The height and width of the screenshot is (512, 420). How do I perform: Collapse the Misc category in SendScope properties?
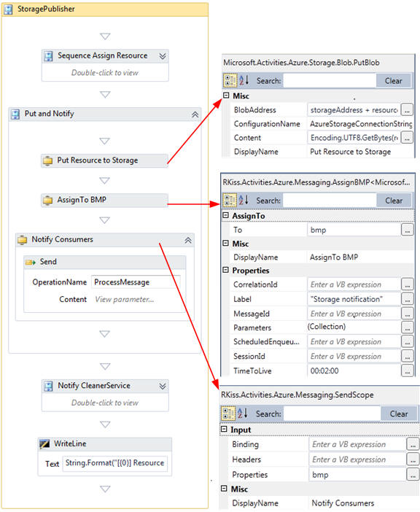click(x=224, y=489)
